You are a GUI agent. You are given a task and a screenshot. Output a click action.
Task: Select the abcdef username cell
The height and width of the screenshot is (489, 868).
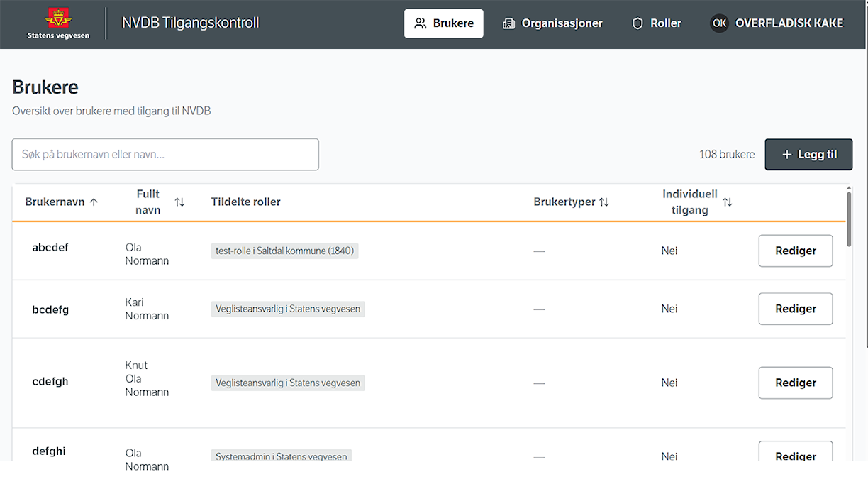point(50,248)
